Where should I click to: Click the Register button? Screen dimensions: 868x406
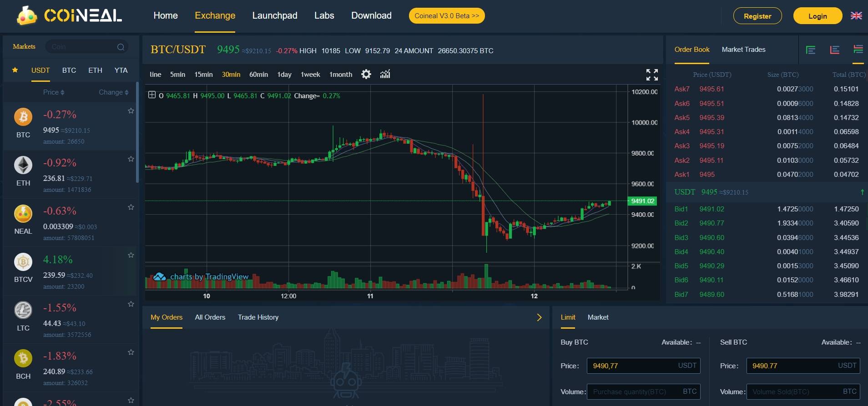click(x=757, y=16)
